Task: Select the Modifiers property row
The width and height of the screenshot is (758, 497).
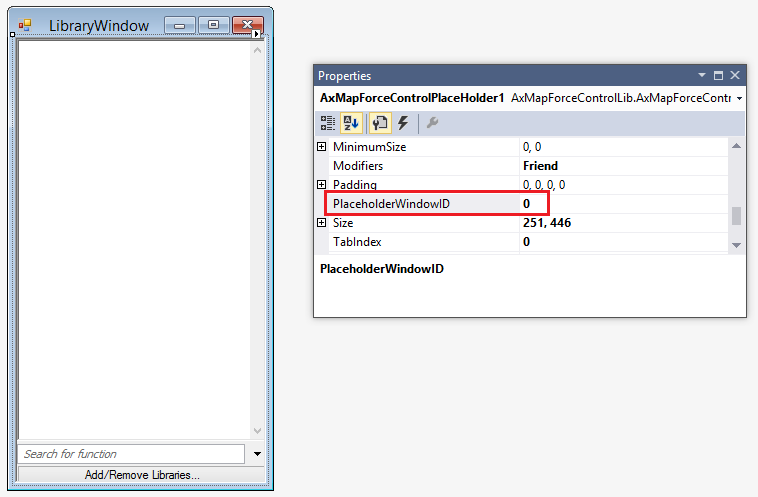Action: tap(420, 166)
